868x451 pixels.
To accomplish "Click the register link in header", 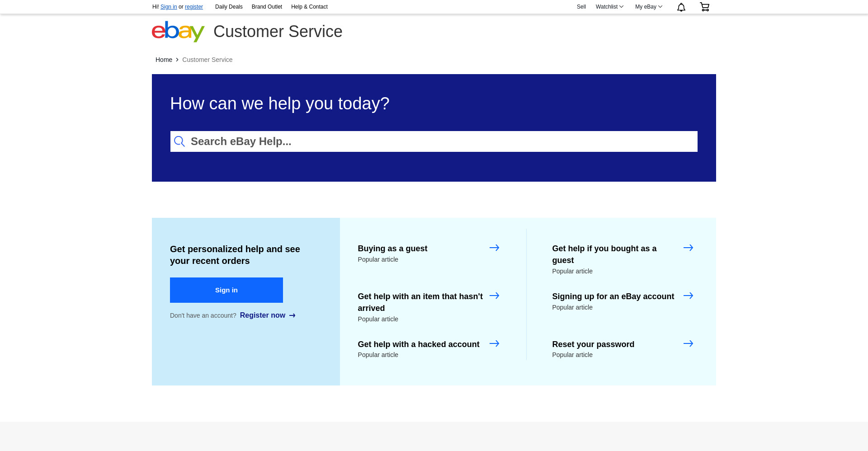I will click(x=194, y=7).
